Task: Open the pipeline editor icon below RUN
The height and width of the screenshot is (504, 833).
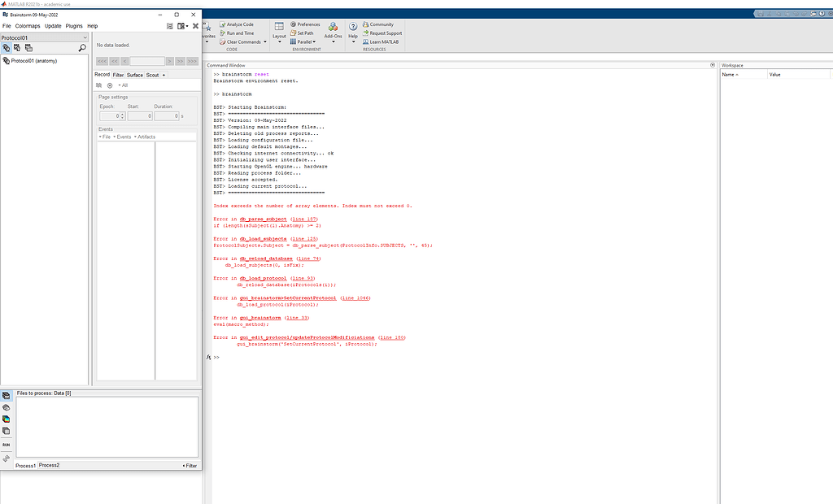Action: tap(7, 459)
